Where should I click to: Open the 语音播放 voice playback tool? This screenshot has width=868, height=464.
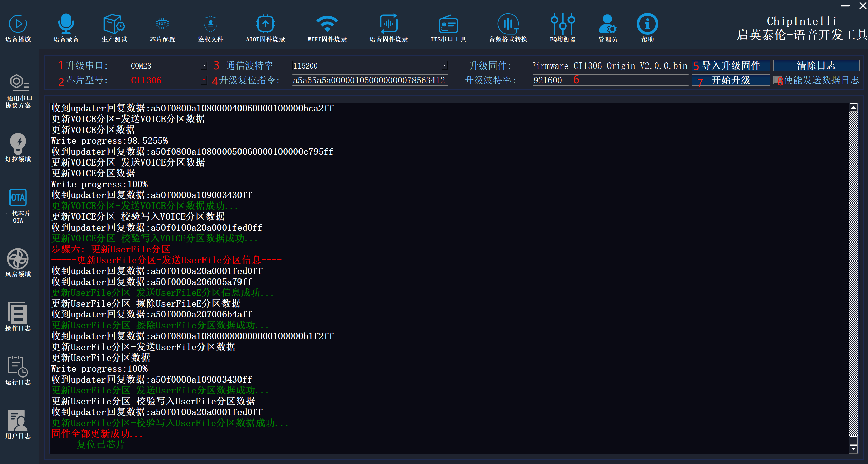(18, 28)
